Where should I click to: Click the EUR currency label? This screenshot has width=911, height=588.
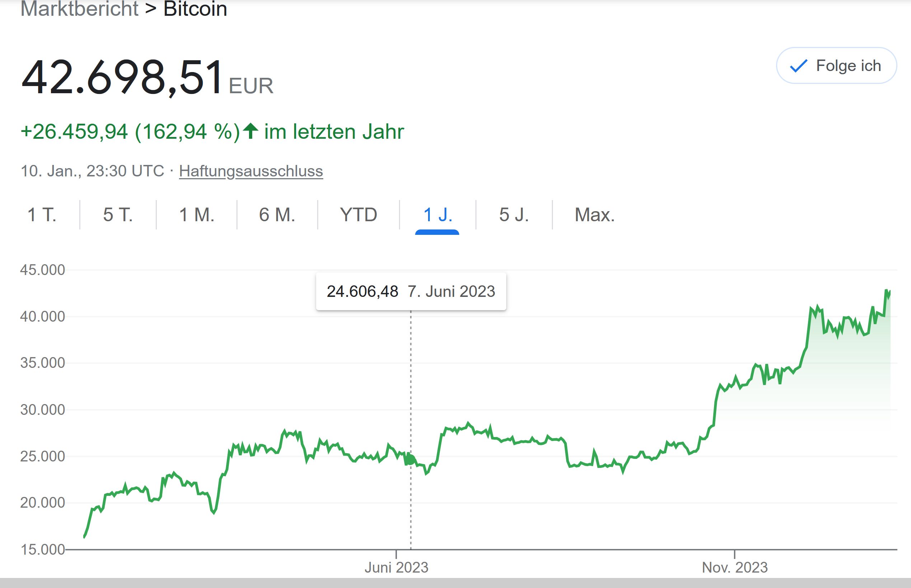[x=251, y=86]
